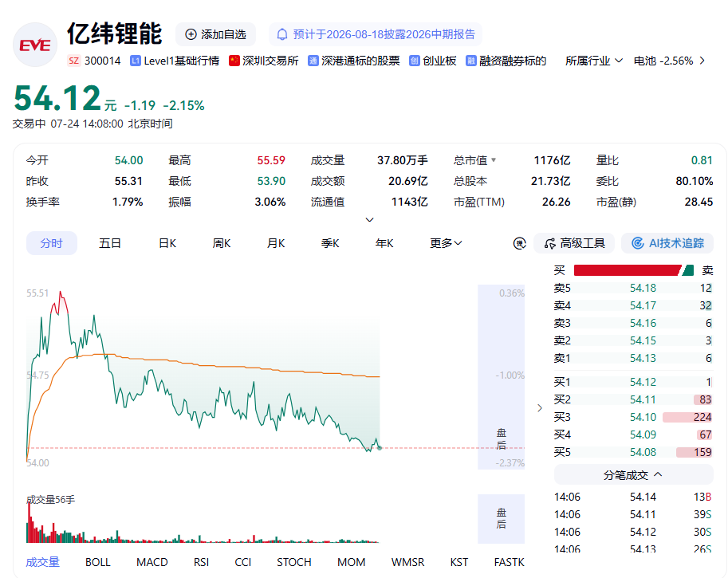
Task: Select the WMSR indicator
Action: pos(408,562)
